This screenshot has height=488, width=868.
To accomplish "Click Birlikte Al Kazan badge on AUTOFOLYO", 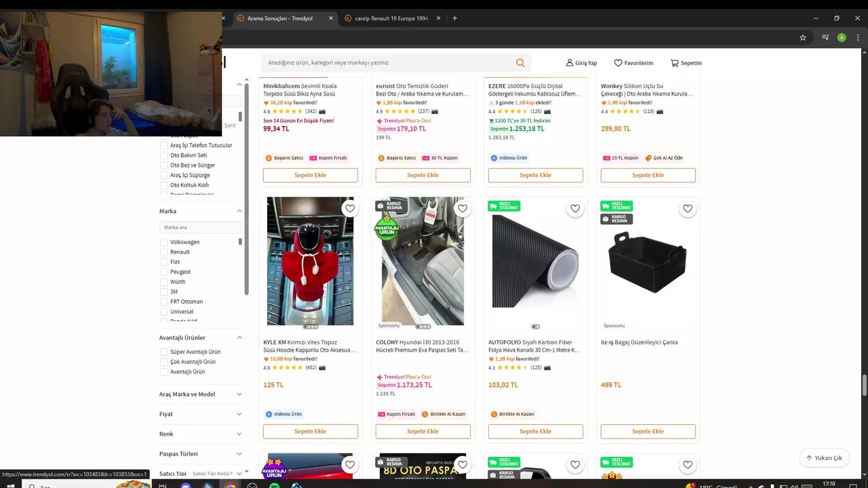I will 512,414.
